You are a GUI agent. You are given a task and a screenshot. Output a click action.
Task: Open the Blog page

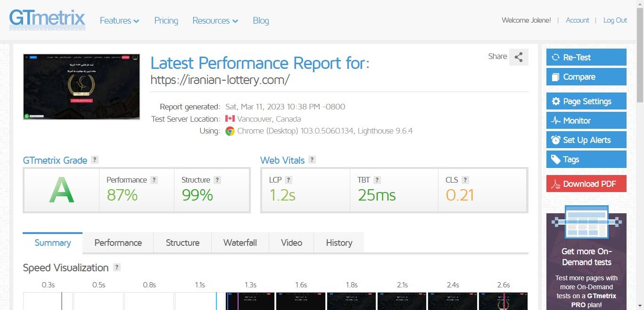click(261, 20)
